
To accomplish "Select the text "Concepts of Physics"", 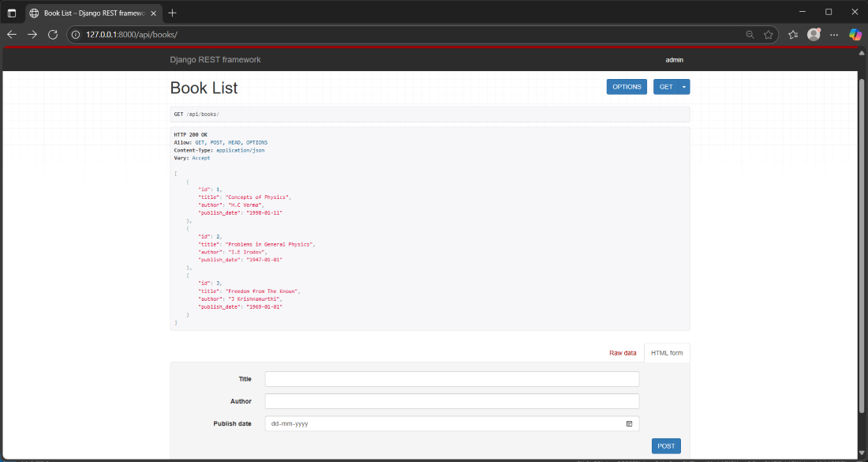I will [257, 197].
